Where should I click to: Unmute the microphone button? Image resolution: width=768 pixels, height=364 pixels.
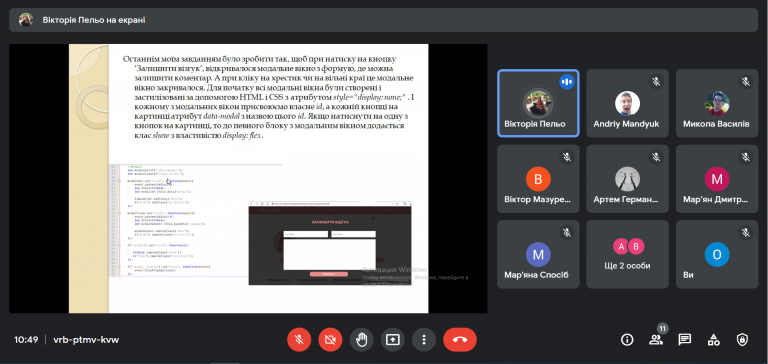click(299, 340)
